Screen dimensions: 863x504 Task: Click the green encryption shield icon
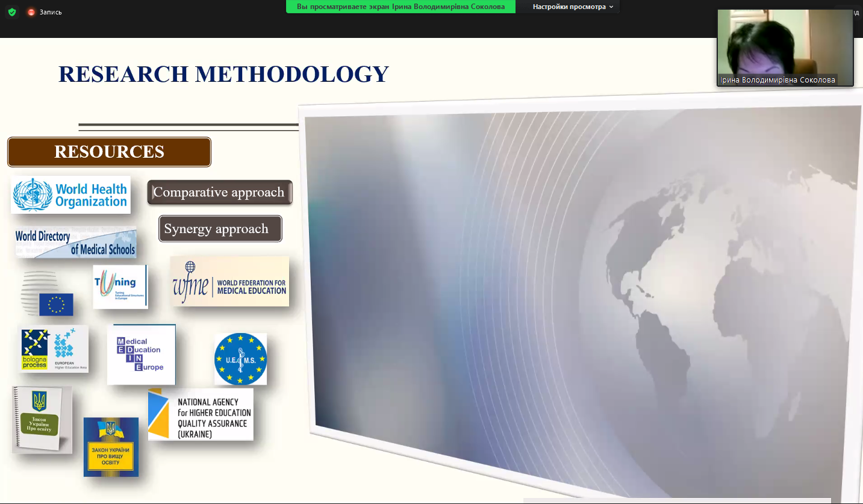click(12, 12)
